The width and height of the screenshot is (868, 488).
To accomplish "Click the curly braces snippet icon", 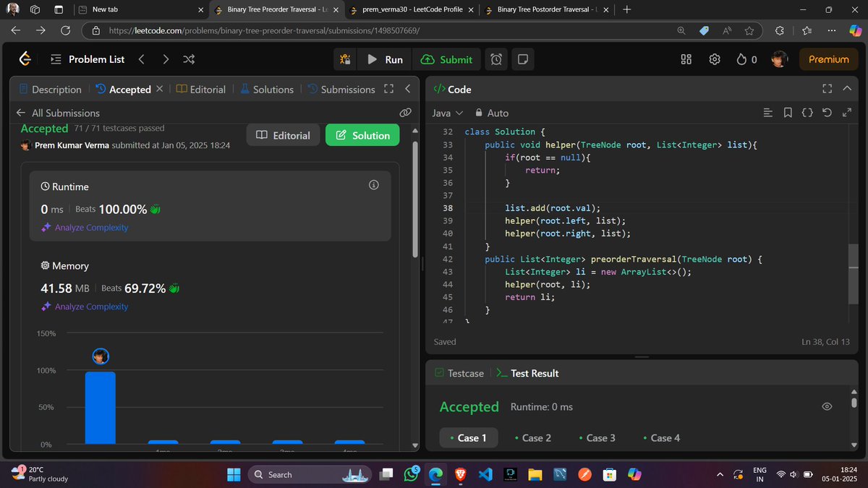I will (x=808, y=113).
